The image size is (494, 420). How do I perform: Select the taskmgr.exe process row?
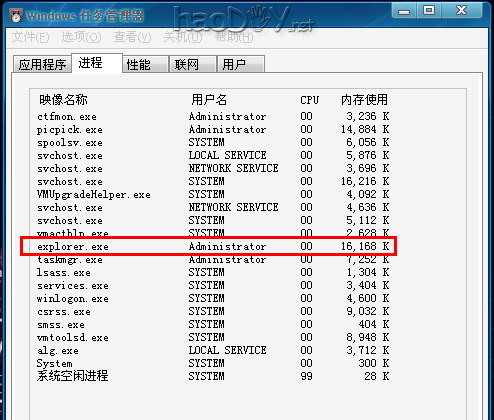click(213, 259)
